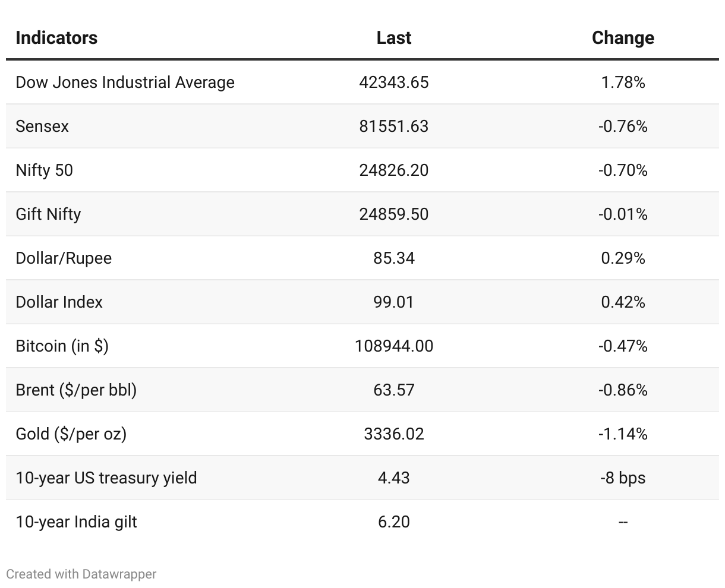Click the Brent change value -0.86%
This screenshot has height=588, width=725.
pos(623,390)
